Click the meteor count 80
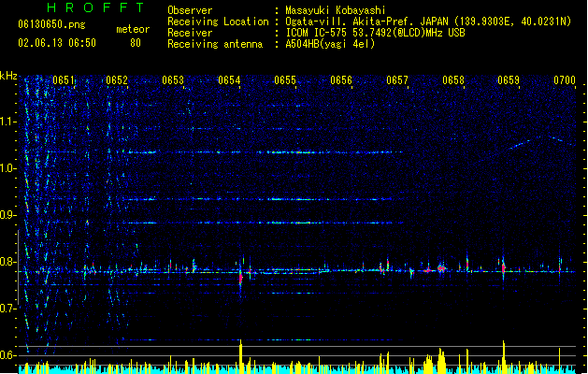Viewport: 588px width, 374px height. coord(136,43)
